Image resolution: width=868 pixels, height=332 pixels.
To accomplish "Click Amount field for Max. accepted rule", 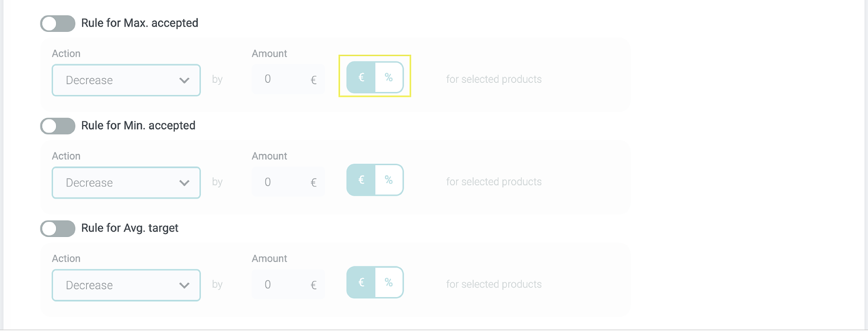I will (281, 80).
